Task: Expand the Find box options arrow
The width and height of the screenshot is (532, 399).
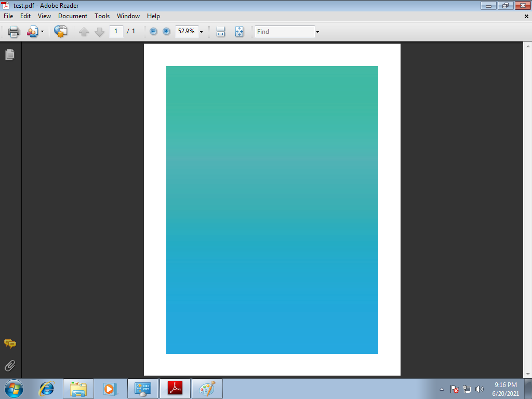Action: [317, 32]
